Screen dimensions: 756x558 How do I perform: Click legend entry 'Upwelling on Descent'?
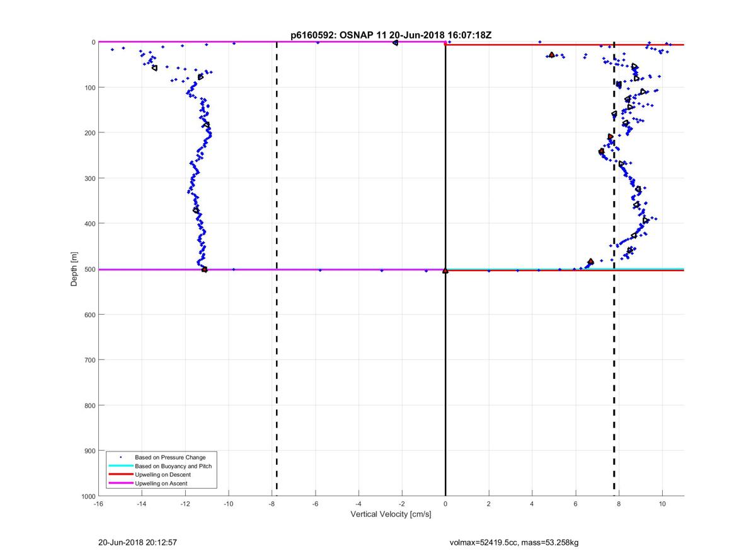pyautogui.click(x=163, y=475)
